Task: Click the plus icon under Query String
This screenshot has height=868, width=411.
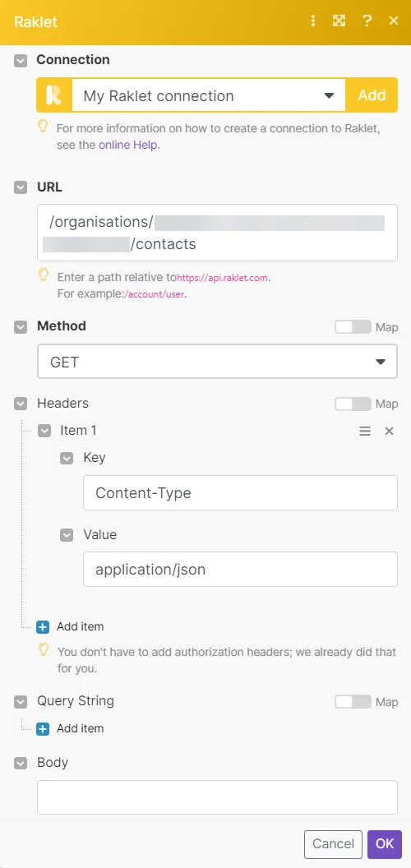Action: [43, 728]
